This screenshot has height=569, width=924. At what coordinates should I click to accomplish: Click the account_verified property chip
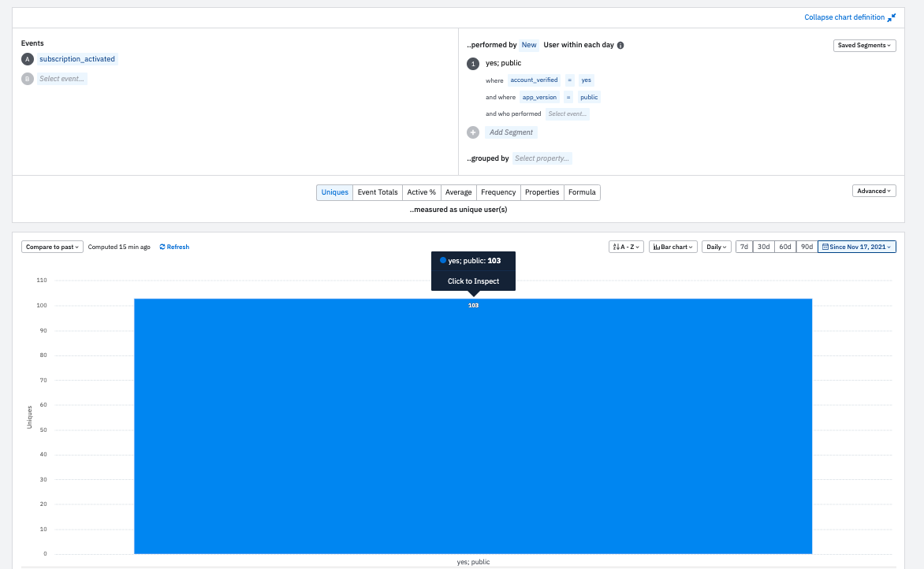tap(534, 80)
